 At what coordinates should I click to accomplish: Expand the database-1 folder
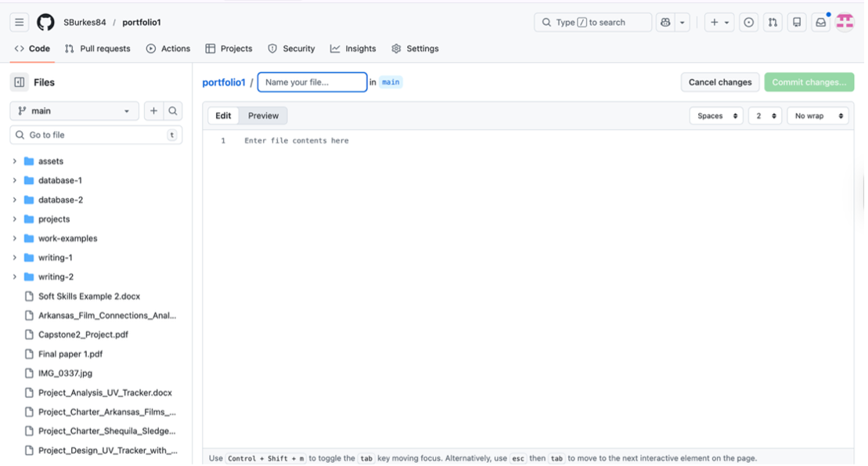point(15,181)
